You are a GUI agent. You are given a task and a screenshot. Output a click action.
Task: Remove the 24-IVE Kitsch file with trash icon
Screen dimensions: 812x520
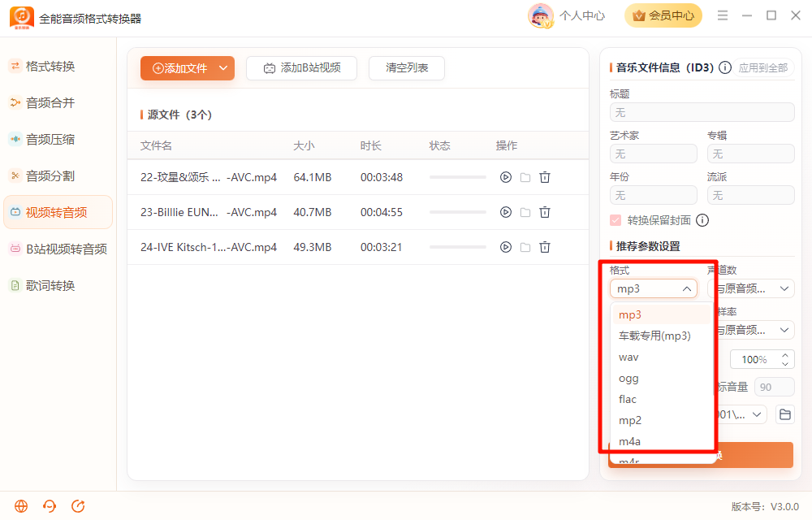pos(545,247)
